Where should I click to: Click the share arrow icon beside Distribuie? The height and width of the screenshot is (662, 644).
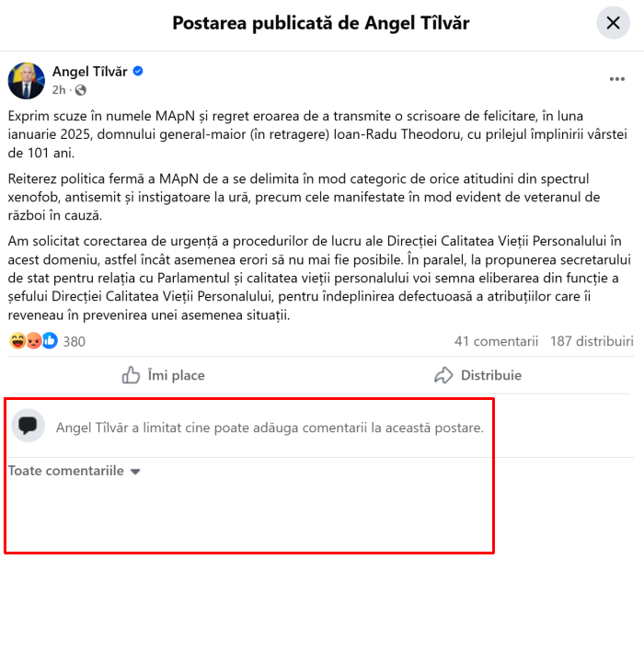coord(443,375)
